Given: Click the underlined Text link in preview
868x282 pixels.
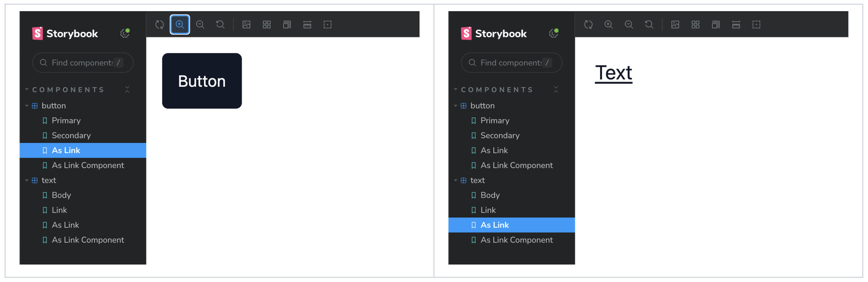Looking at the screenshot, I should click(x=613, y=73).
